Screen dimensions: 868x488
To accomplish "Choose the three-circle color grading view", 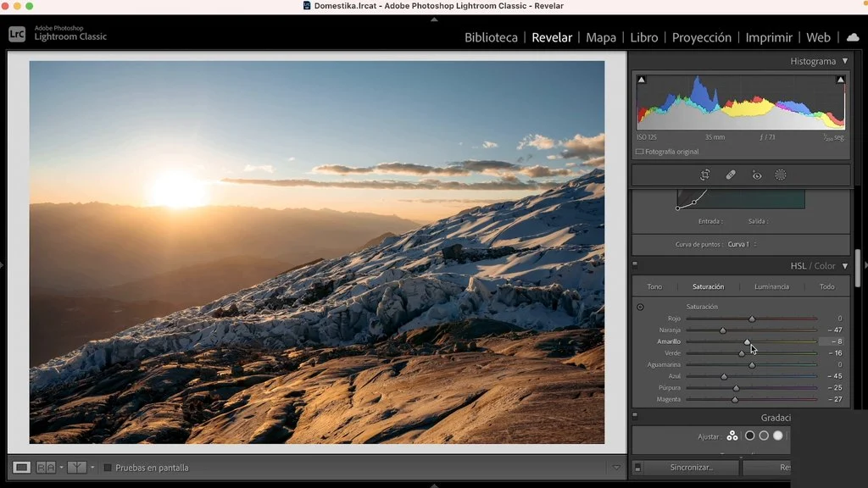I will pos(732,436).
